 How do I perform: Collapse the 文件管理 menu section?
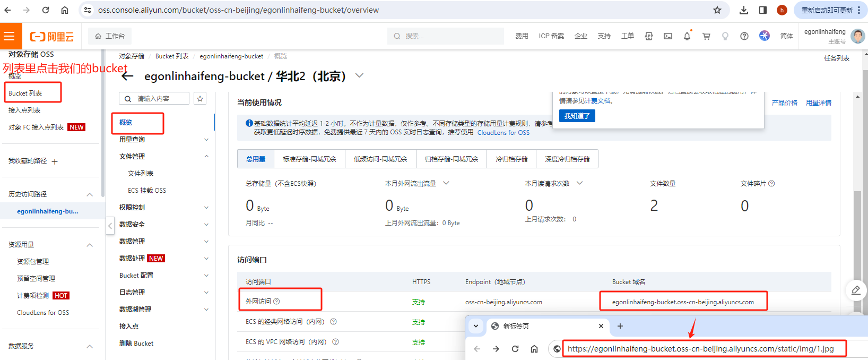[x=206, y=157]
